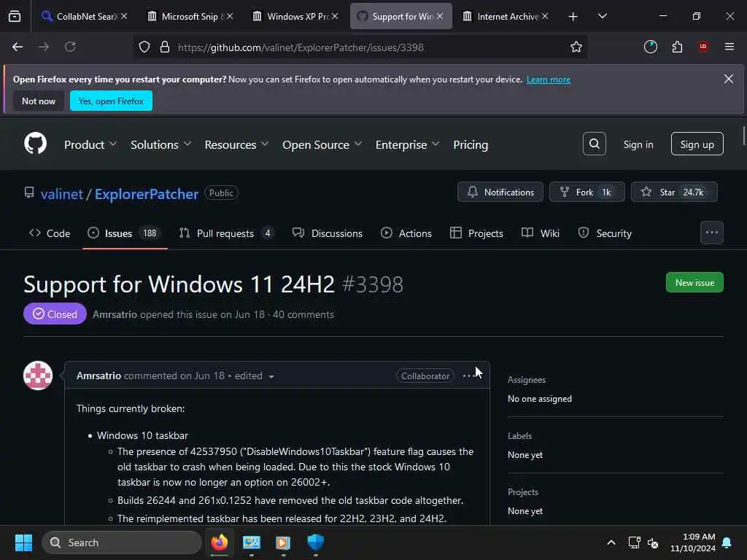Open the Security tab
The width and height of the screenshot is (747, 560).
point(605,233)
